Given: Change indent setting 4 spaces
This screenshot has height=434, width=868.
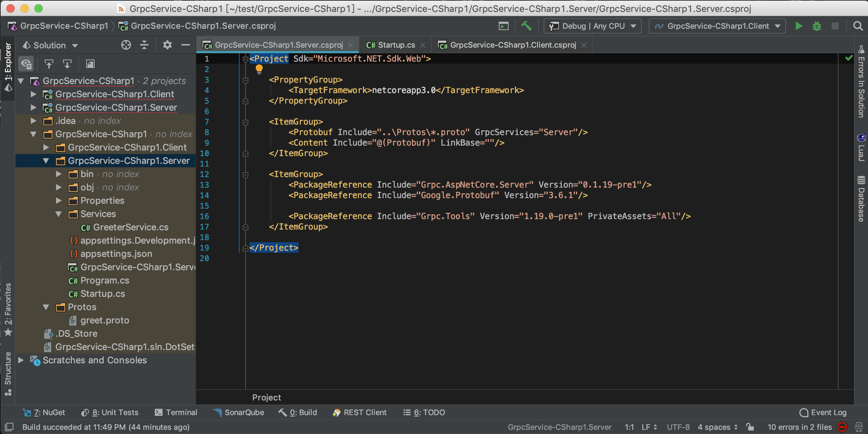Looking at the screenshot, I should coord(718,427).
